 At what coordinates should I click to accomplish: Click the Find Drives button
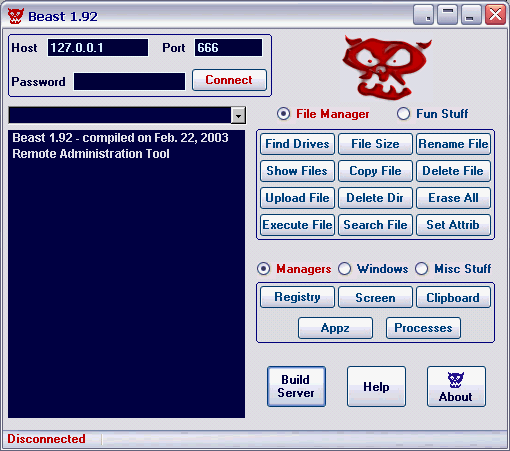[x=297, y=144]
